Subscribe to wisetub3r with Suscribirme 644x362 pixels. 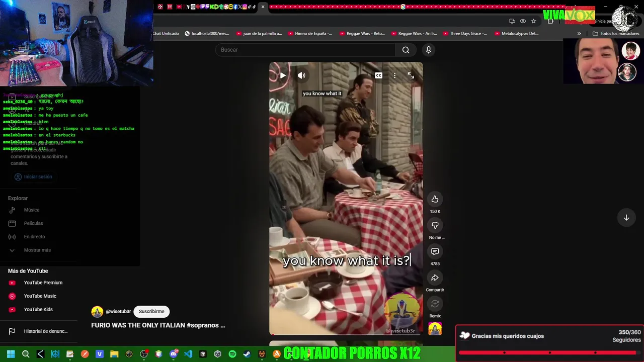(x=151, y=311)
